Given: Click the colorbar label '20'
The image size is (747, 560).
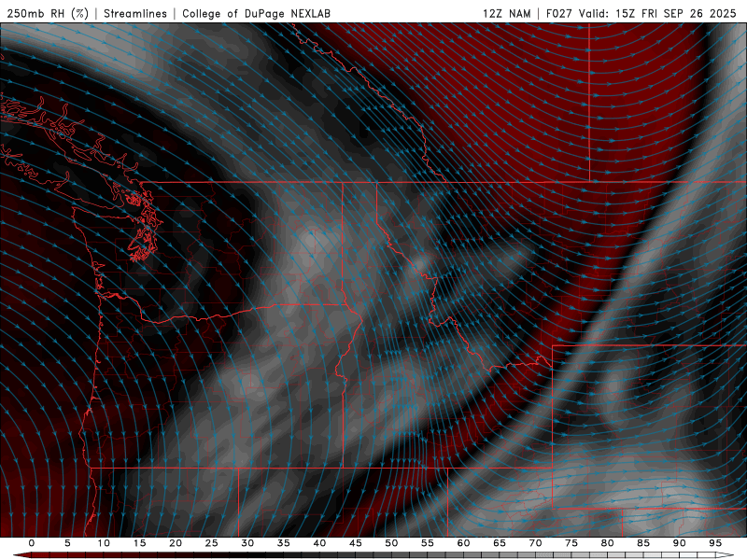Looking at the screenshot, I should click(176, 543).
